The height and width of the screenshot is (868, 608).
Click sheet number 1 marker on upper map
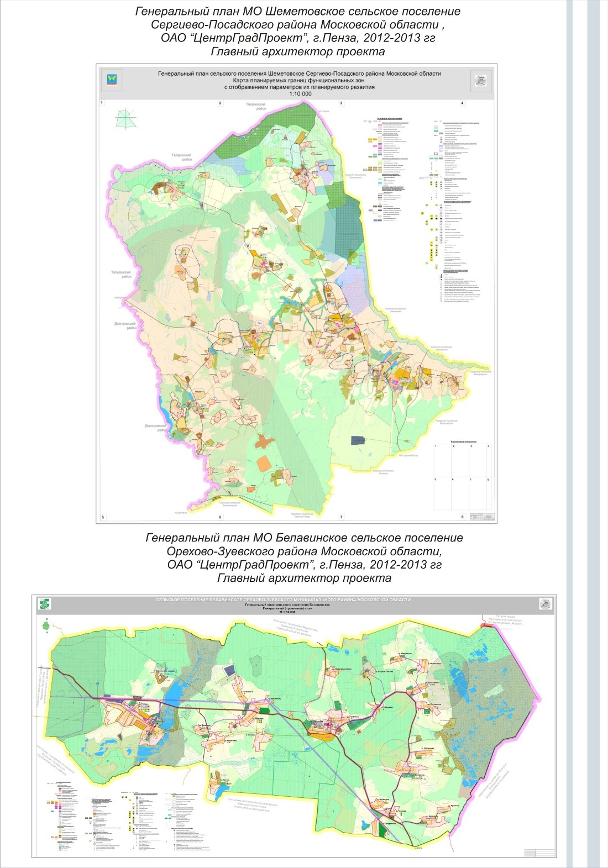tap(102, 103)
